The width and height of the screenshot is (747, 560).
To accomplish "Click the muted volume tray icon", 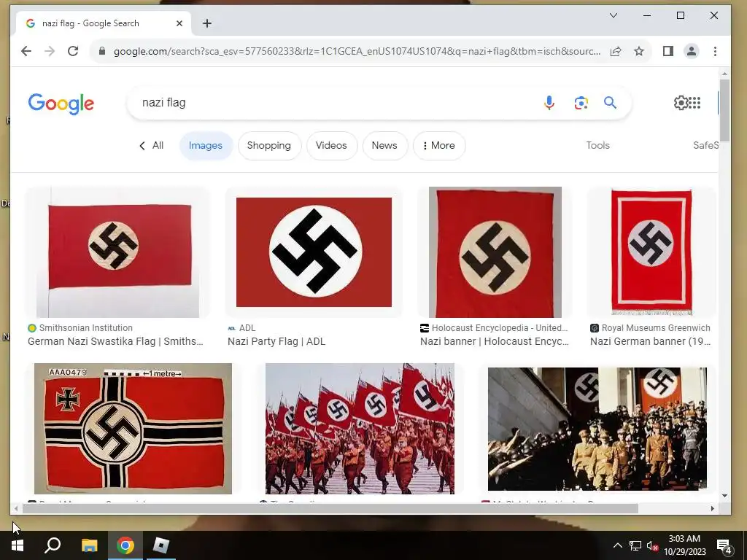I will click(652, 545).
